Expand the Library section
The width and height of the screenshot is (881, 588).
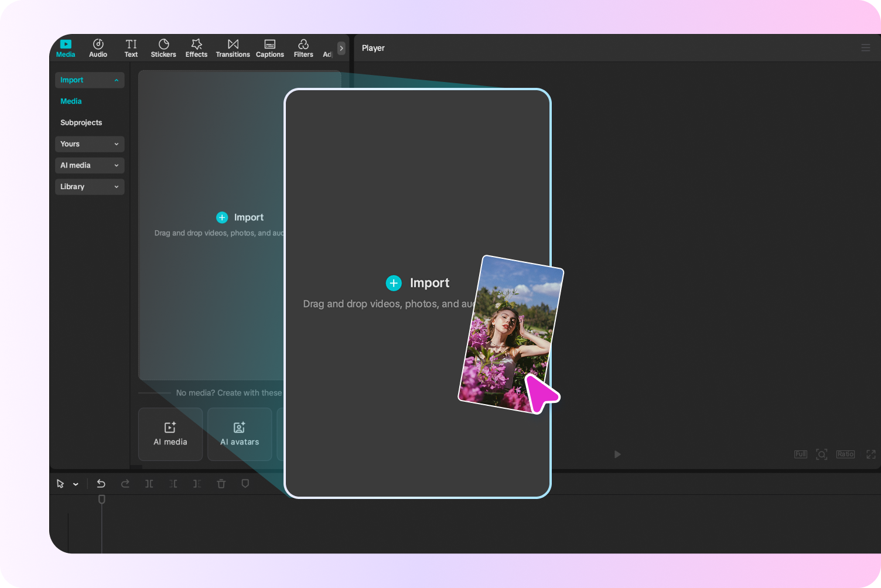(89, 186)
